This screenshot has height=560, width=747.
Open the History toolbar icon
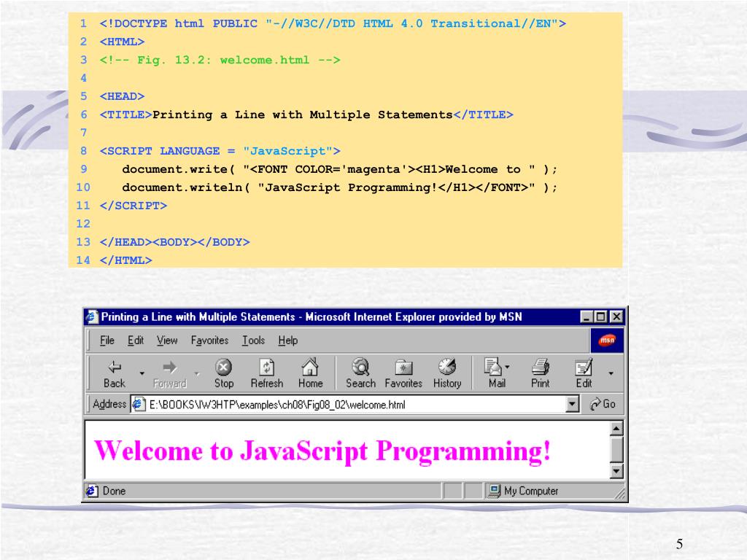447,367
